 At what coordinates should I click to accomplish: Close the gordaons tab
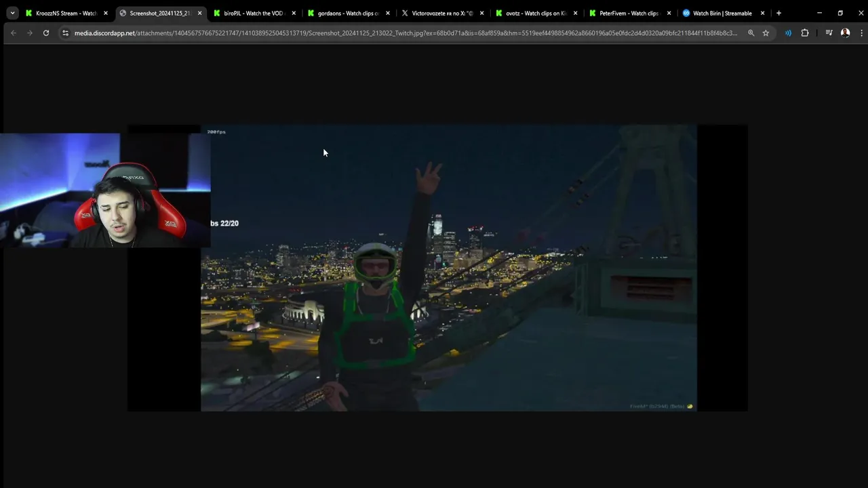[388, 13]
